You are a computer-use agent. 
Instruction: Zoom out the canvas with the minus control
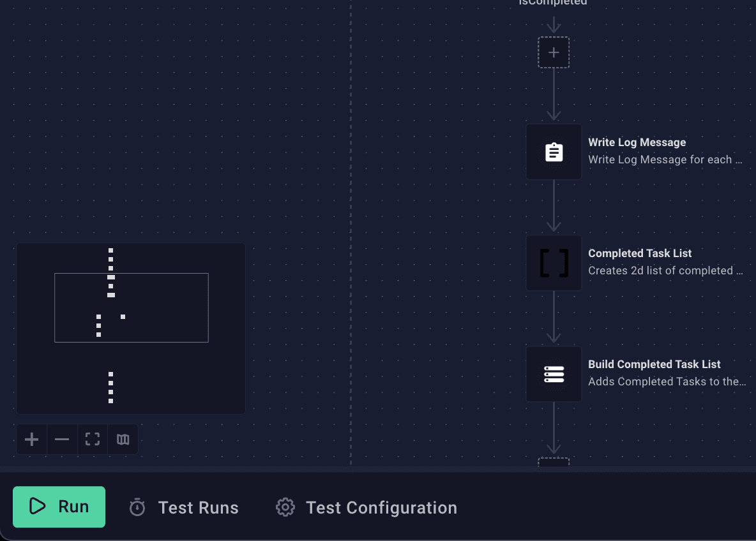click(62, 440)
